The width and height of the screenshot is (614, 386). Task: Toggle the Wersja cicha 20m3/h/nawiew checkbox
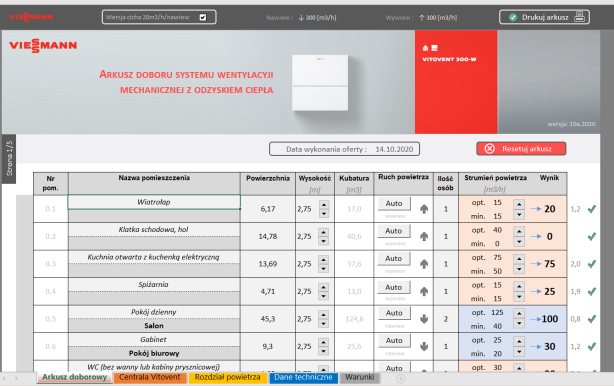pyautogui.click(x=203, y=17)
